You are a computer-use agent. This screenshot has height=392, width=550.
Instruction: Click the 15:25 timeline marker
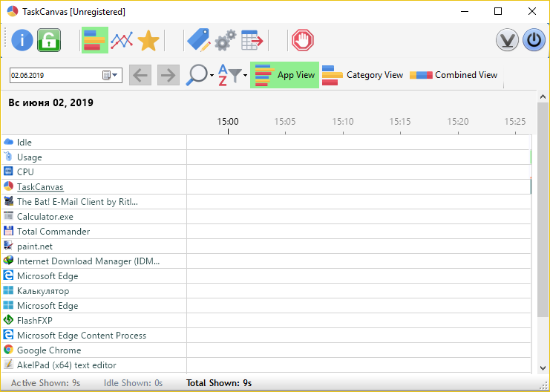point(515,122)
